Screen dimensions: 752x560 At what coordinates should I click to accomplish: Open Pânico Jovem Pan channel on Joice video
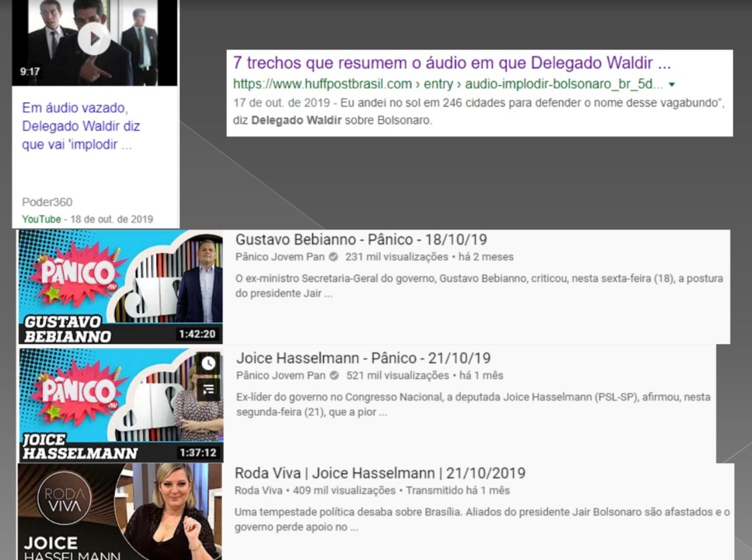pos(281,375)
